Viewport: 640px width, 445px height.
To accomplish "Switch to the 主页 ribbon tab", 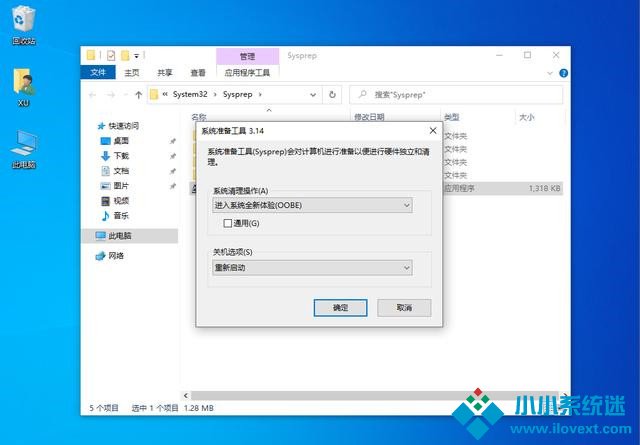I will coord(131,73).
